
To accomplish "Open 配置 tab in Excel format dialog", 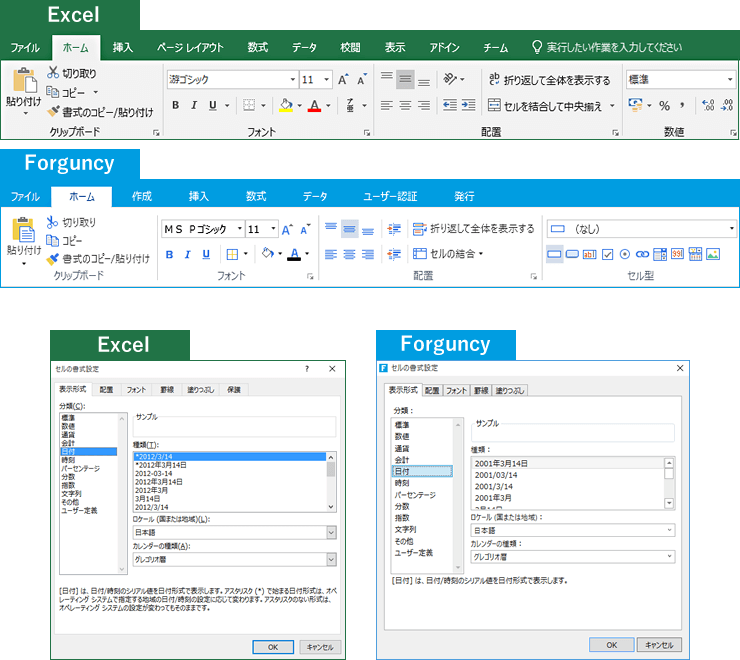I will (x=106, y=389).
